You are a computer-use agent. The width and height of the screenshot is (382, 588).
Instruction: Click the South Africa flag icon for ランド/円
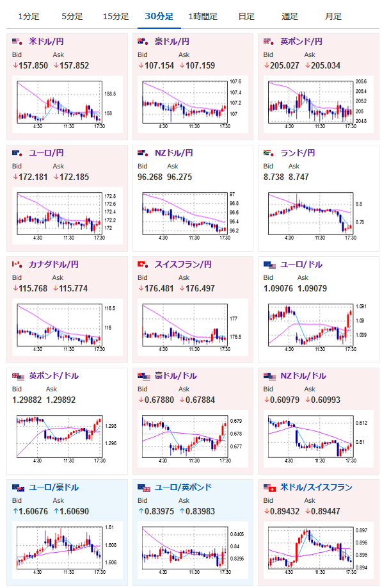[269, 153]
